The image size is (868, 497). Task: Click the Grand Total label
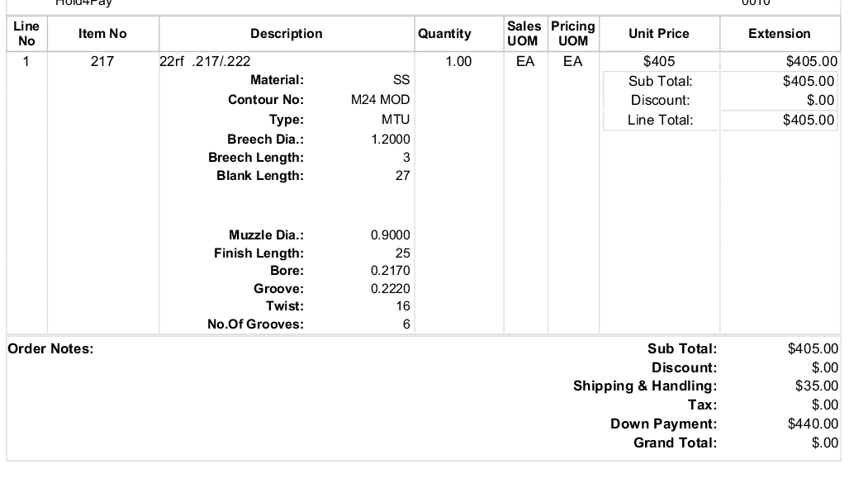[675, 443]
